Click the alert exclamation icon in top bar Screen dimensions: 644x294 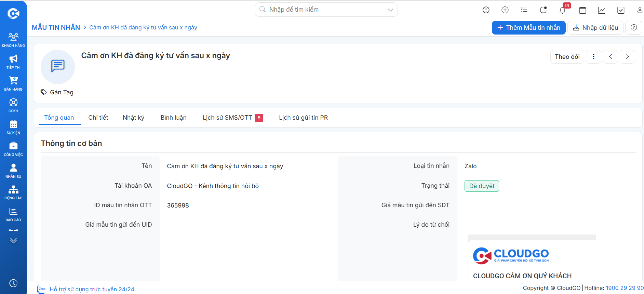point(486,10)
